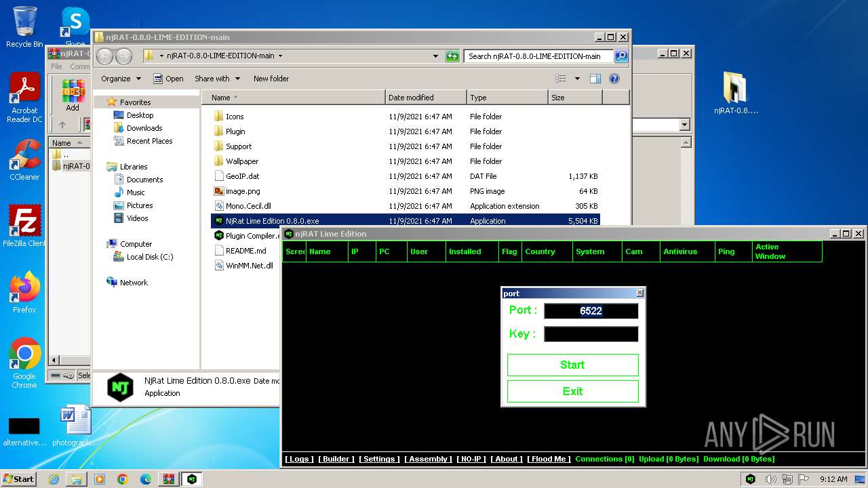The image size is (868, 488).
Task: Open Downloads in Favorites sidebar
Action: point(144,128)
